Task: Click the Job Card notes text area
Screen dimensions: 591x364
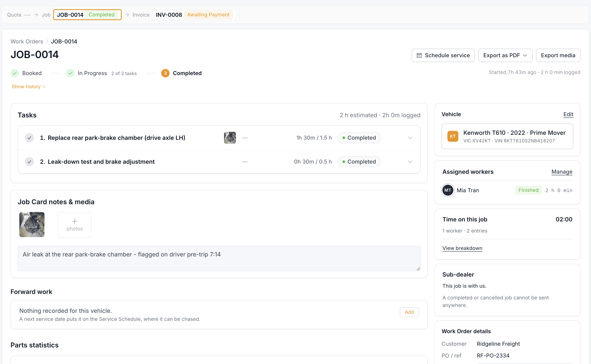Action: click(x=219, y=259)
